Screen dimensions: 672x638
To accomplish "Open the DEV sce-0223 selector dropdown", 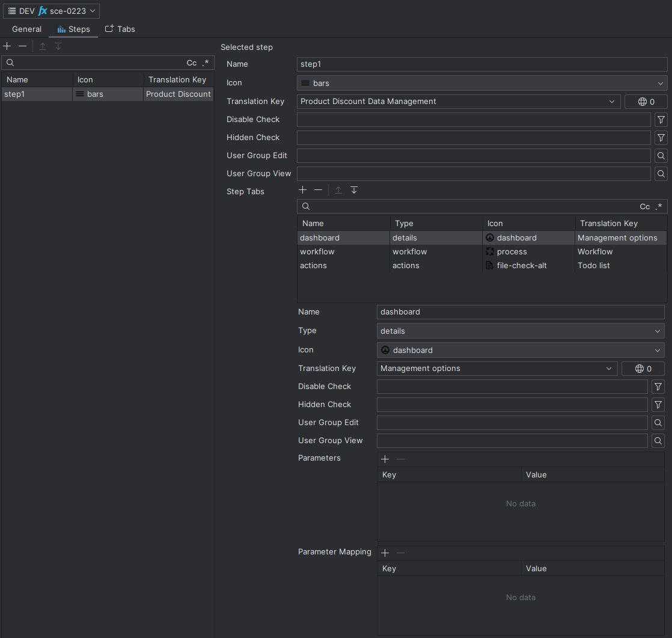I will point(52,11).
